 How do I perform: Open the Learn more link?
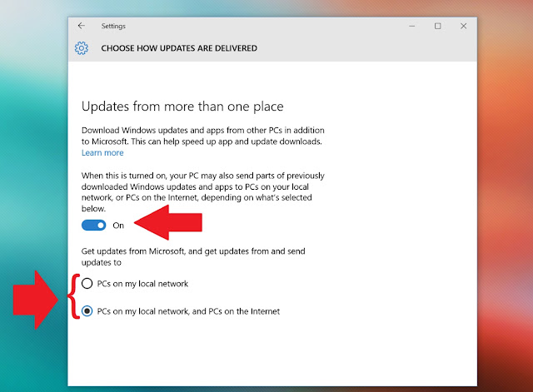coord(102,153)
